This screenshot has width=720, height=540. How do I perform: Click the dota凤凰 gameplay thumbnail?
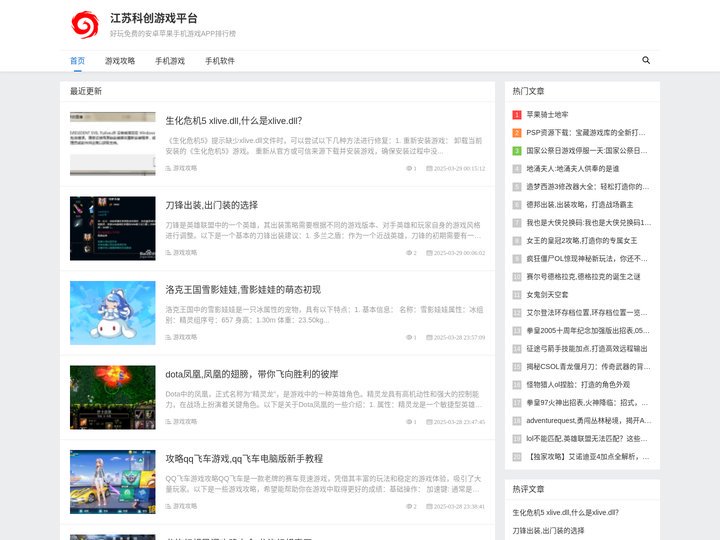tap(112, 397)
